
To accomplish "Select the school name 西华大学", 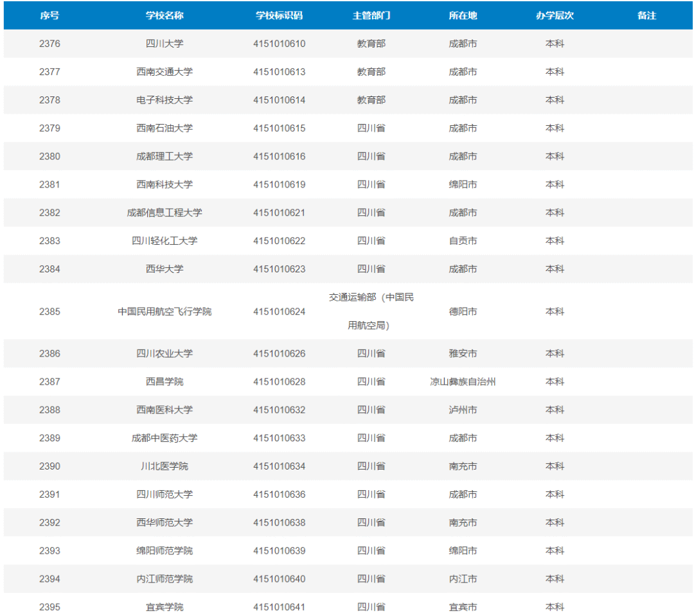I will [x=165, y=269].
